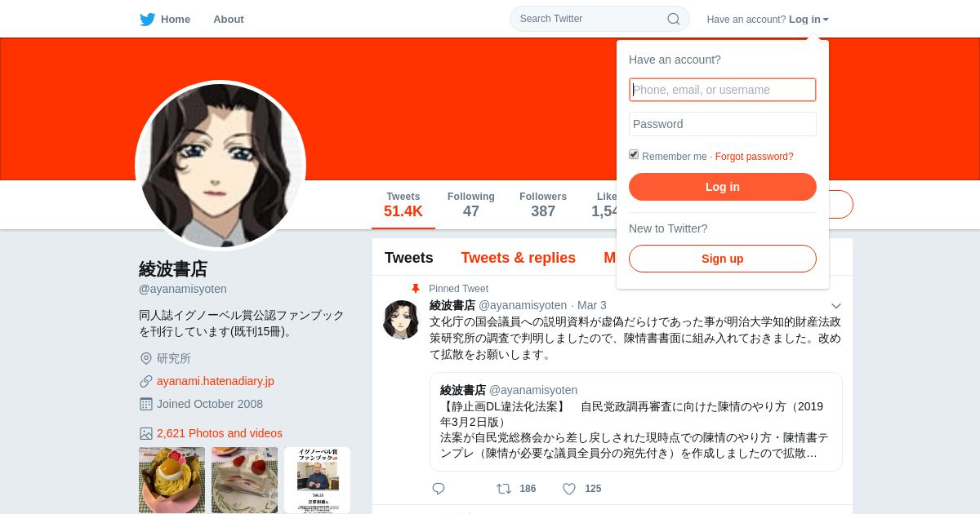Image resolution: width=980 pixels, height=514 pixels.
Task: Click the search magnifier icon
Action: coord(674,19)
